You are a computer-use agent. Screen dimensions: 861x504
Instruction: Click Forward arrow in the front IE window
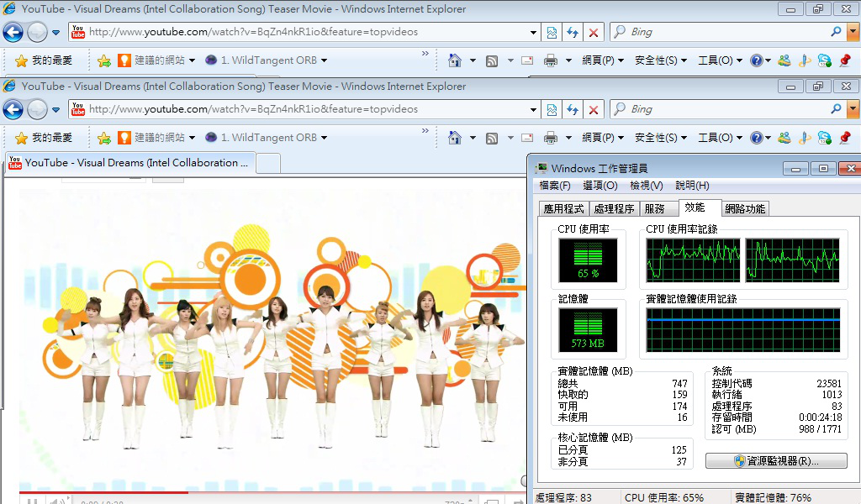click(x=37, y=110)
